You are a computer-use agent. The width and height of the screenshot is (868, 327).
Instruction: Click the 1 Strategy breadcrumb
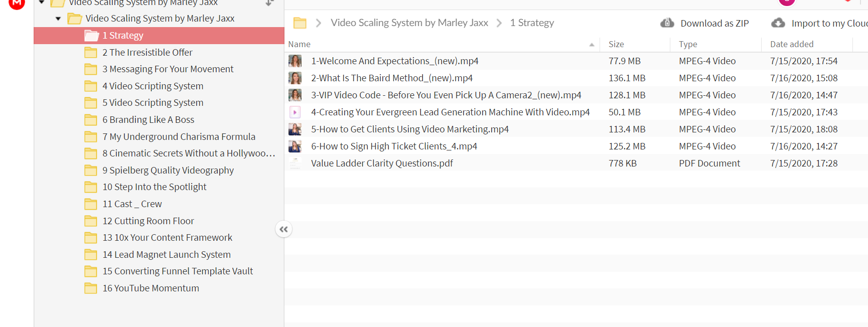click(532, 23)
